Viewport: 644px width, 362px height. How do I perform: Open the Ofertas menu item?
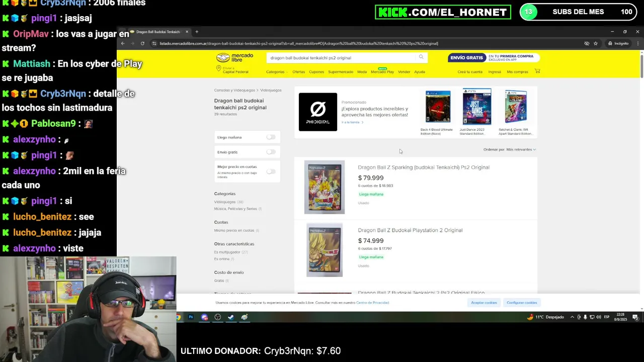[299, 72]
